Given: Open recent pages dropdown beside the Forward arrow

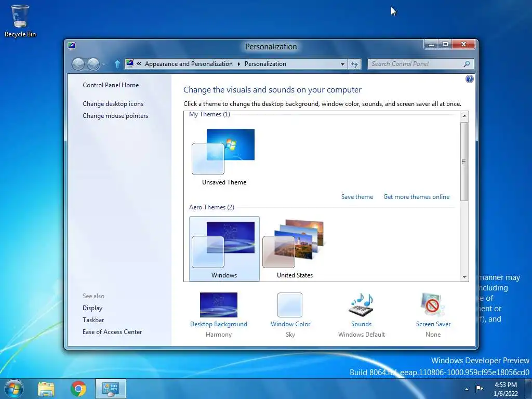Looking at the screenshot, I should click(104, 64).
